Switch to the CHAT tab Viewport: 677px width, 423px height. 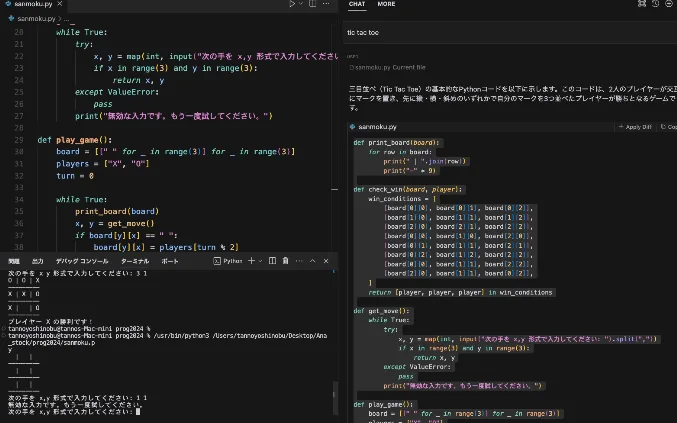point(357,4)
